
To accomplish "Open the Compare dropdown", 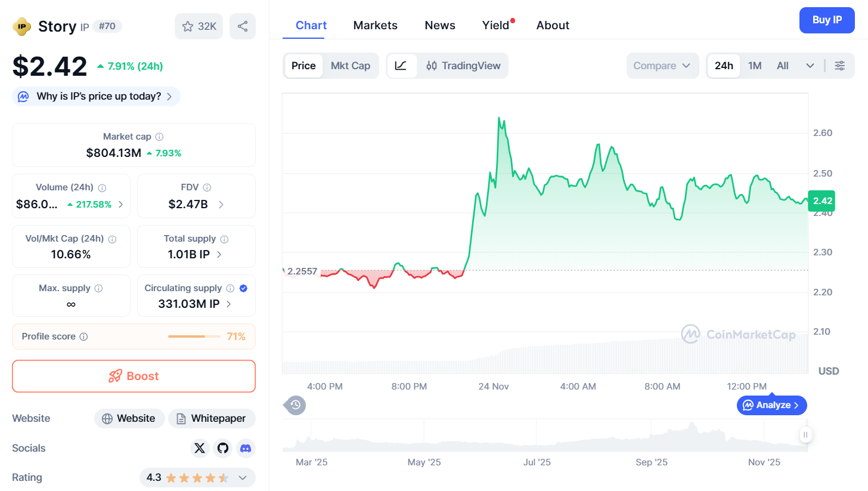I will click(662, 66).
